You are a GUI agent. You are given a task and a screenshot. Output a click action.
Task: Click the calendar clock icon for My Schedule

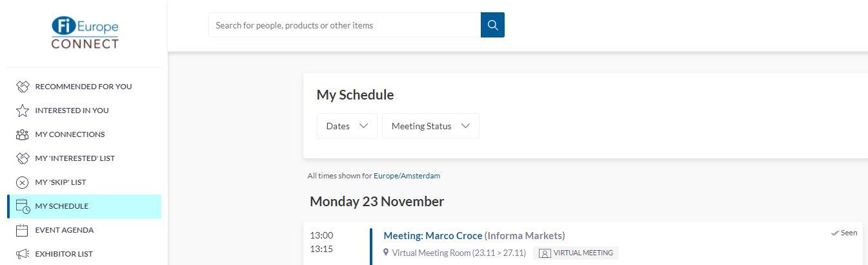[23, 206]
